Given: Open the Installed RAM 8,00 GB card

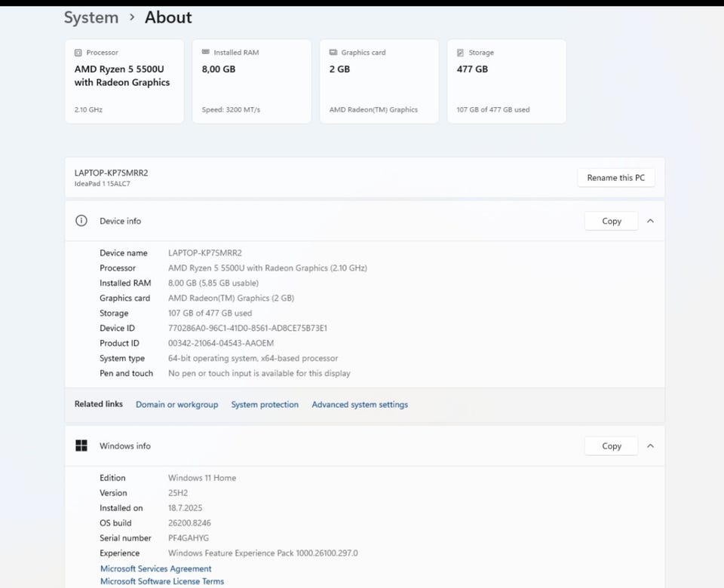Looking at the screenshot, I should tap(252, 81).
